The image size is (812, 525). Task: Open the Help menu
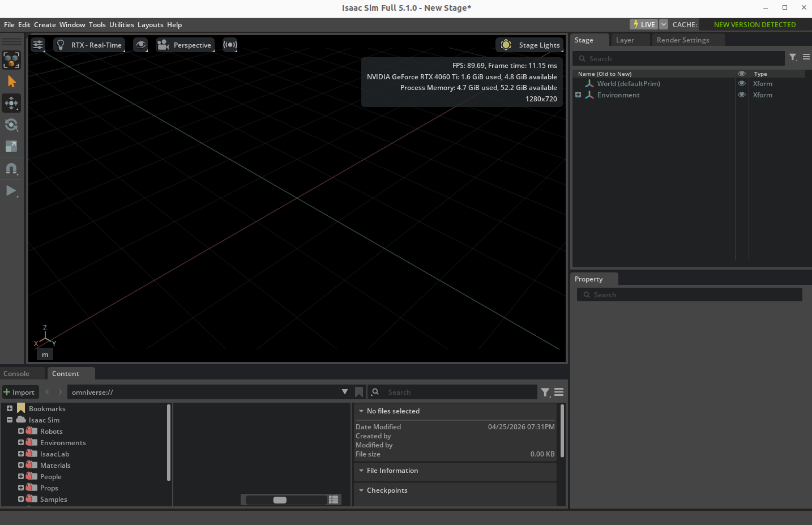coord(174,25)
